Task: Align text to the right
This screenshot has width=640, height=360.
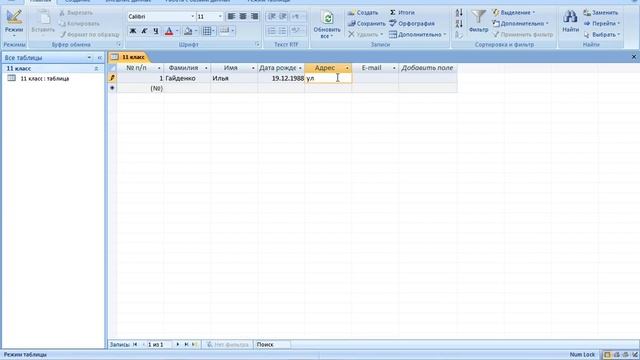Action: pyautogui.click(x=255, y=16)
